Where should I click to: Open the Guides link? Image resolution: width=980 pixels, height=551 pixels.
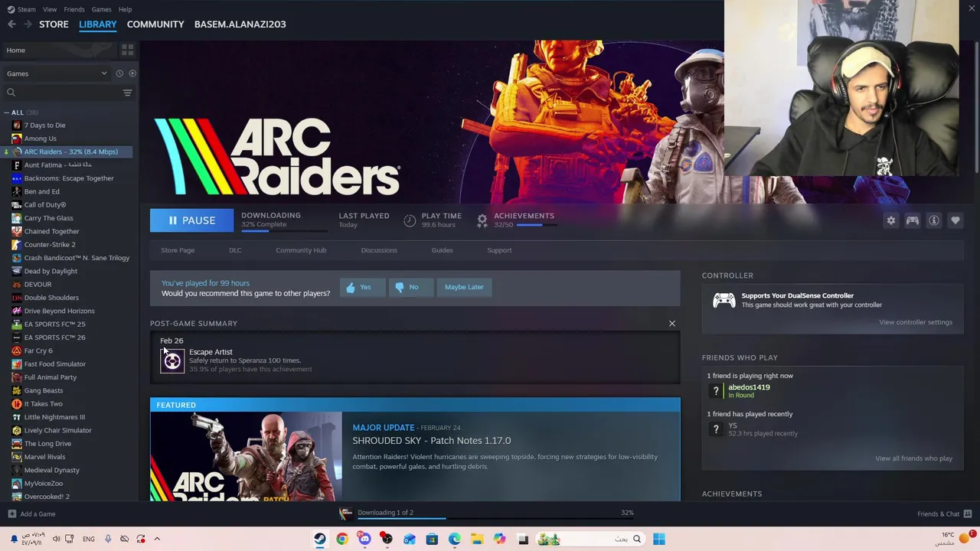coord(442,250)
